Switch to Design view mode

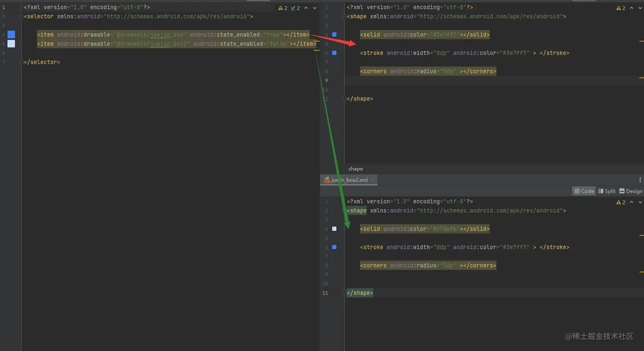pyautogui.click(x=631, y=191)
